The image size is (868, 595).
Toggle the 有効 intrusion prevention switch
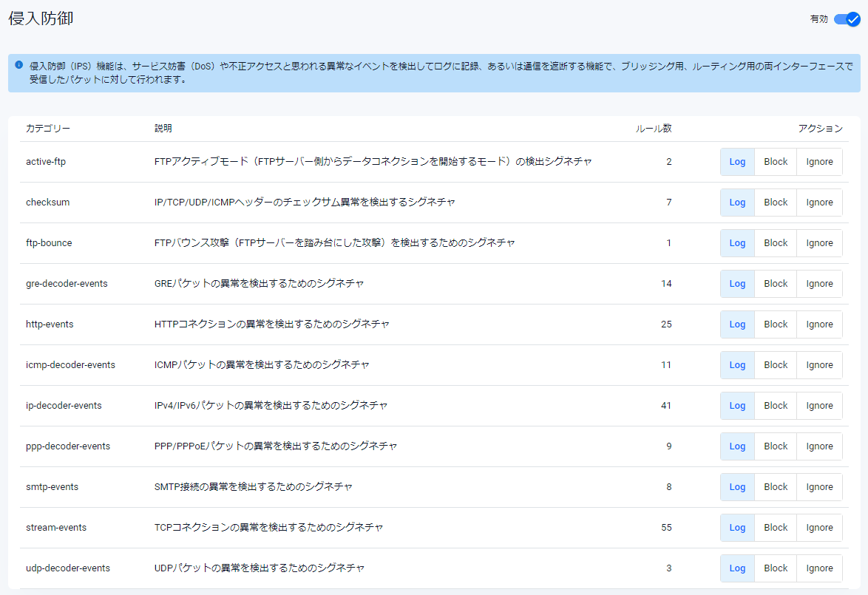[x=847, y=19]
